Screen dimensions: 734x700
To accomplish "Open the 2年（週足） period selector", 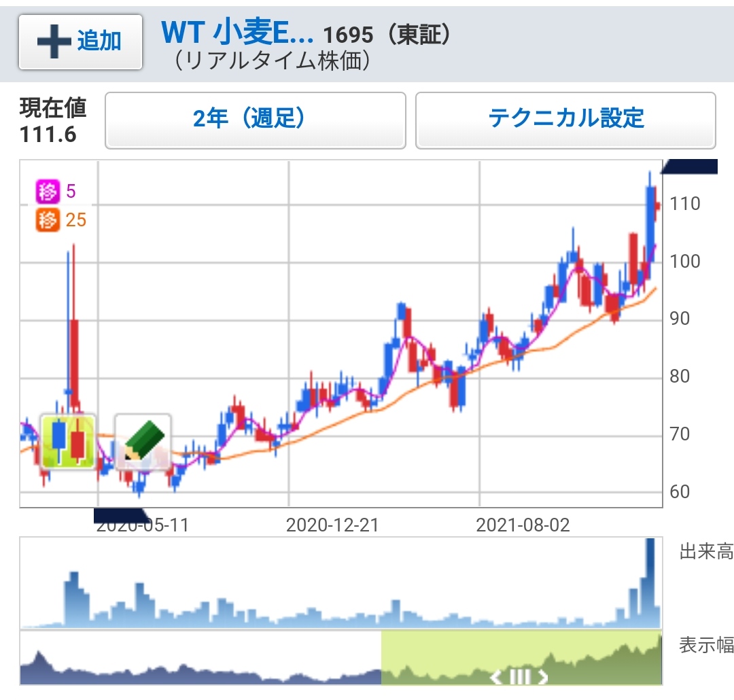I will point(255,120).
